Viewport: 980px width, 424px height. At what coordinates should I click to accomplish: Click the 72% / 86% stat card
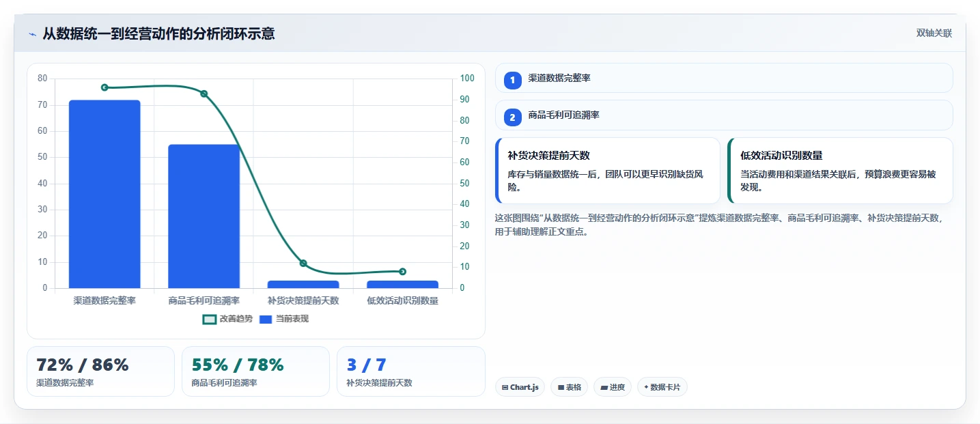tap(100, 371)
